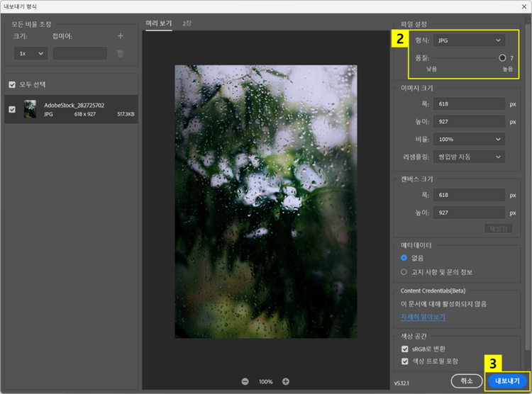Click the canvas size 폭 618 field
Viewport: 532px width, 394px height.
click(470, 195)
